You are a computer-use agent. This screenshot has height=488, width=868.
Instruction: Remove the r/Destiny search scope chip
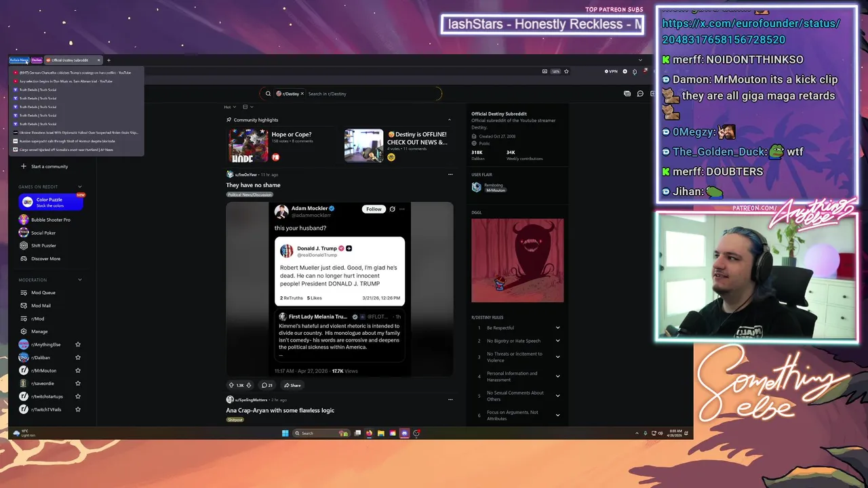pos(302,94)
